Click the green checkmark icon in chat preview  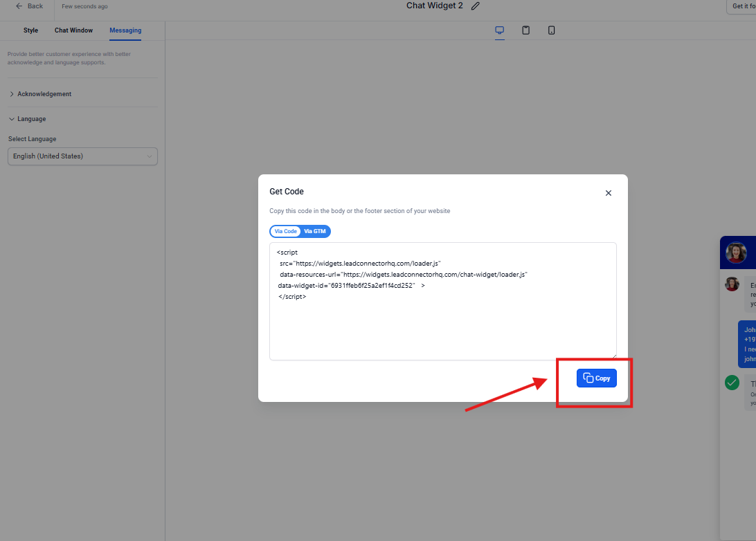pyautogui.click(x=732, y=382)
